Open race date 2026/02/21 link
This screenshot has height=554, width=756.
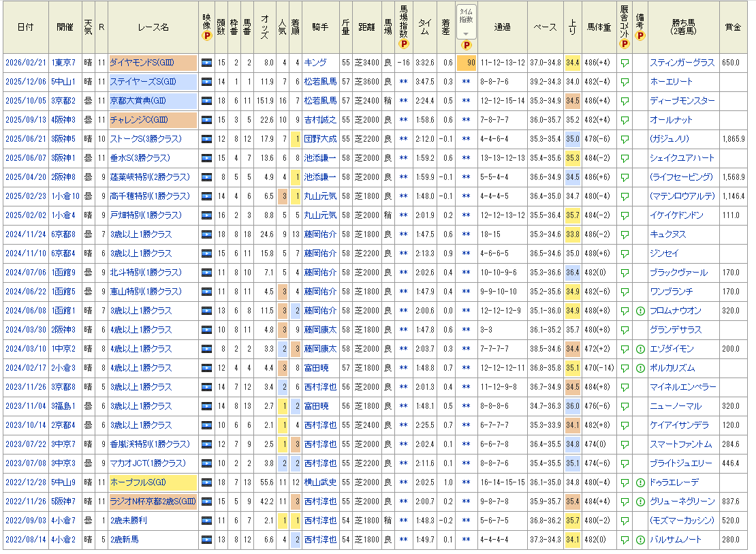click(x=26, y=63)
